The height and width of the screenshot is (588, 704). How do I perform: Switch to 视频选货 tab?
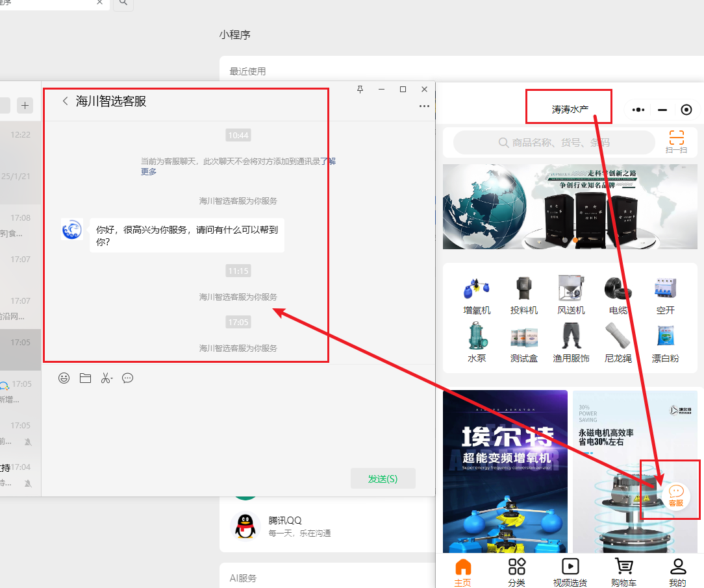point(570,573)
